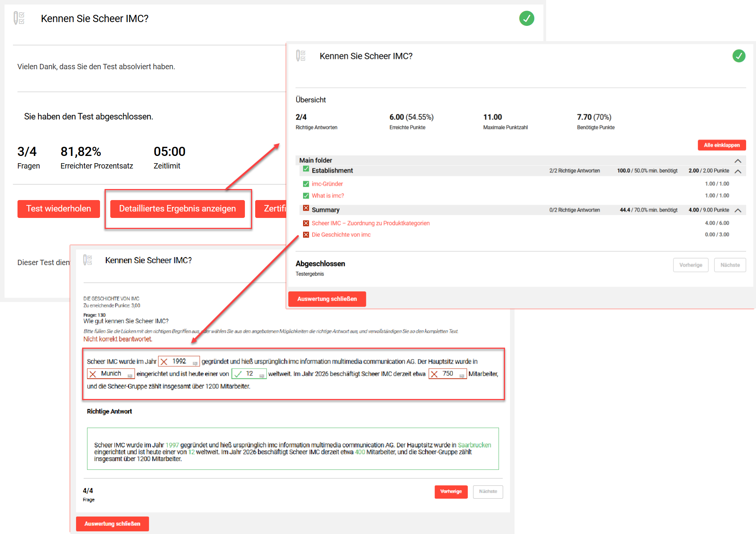
Task: Click red X box beside Scheer IMC Zuordnung
Action: [x=306, y=223]
